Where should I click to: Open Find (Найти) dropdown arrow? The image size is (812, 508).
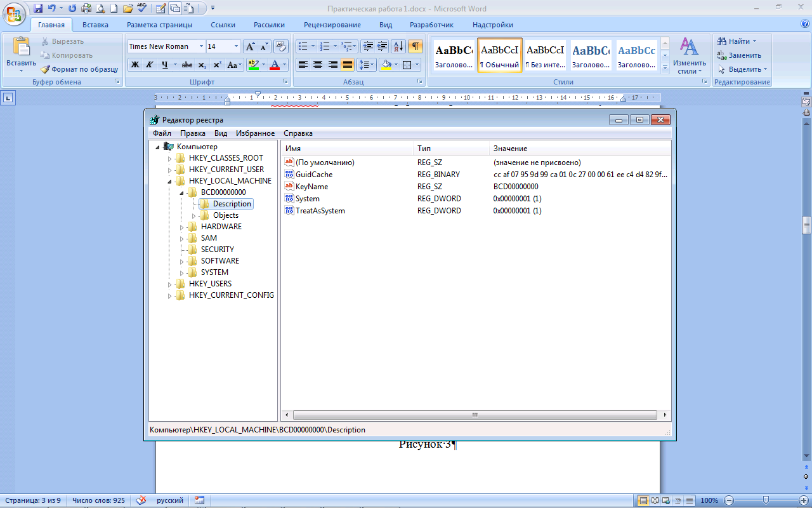pos(755,41)
